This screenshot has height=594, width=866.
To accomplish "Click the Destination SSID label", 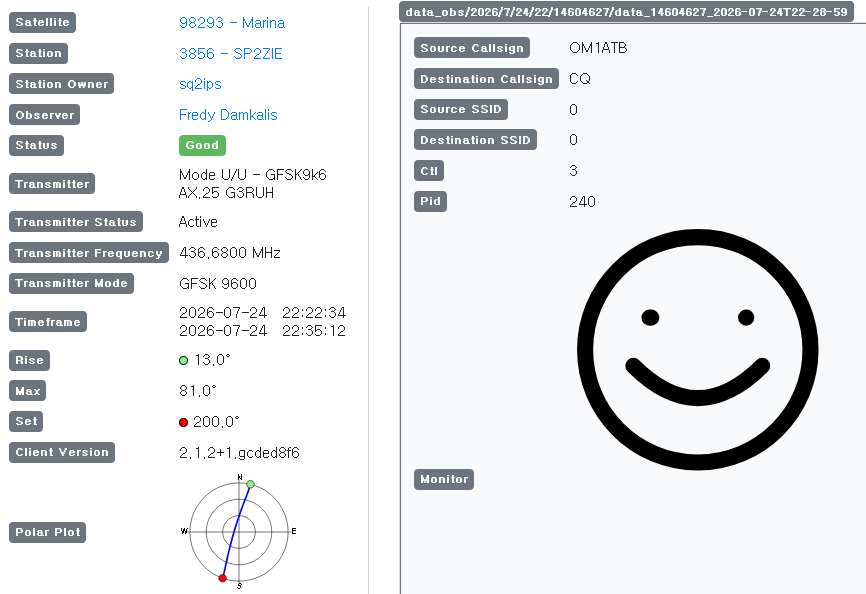I will pos(475,140).
